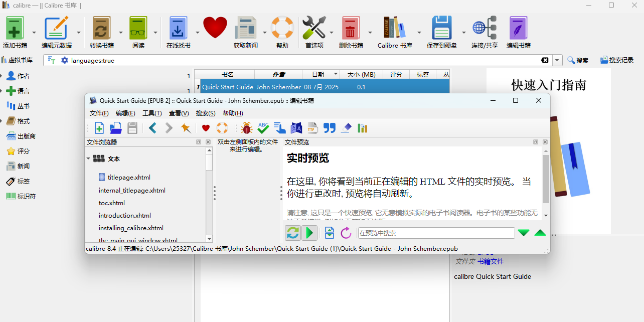Open the 帮助(H) menu in editor
Viewport: 644px width, 322px height.
[x=233, y=113]
